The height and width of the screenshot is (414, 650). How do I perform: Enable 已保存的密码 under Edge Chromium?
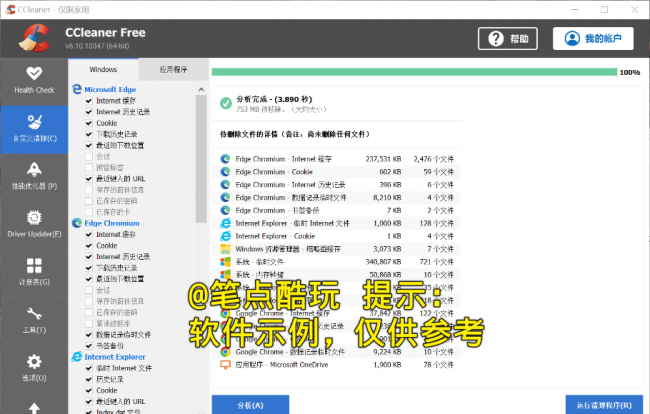(89, 312)
